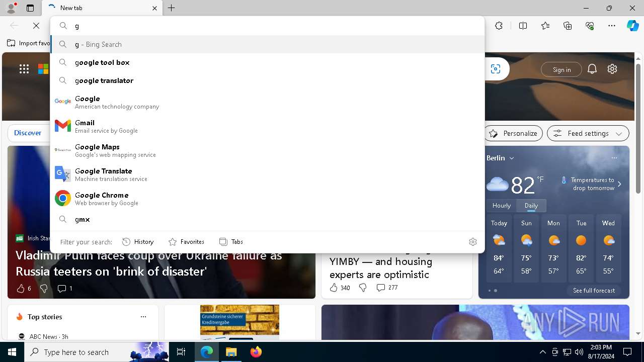Open Collections toolbar icon
644x362 pixels.
568,26
